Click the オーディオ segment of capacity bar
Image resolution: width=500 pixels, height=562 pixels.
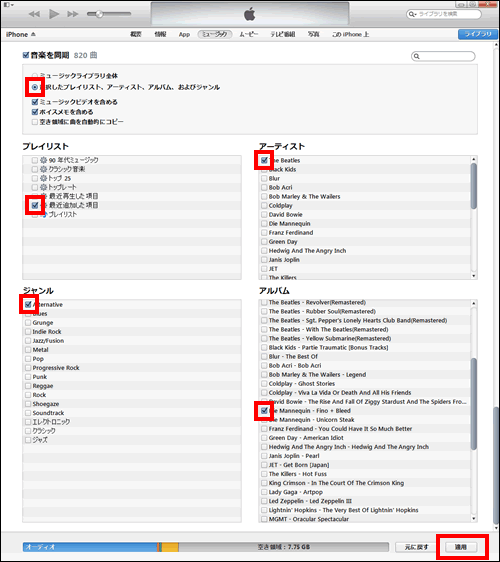pos(90,547)
